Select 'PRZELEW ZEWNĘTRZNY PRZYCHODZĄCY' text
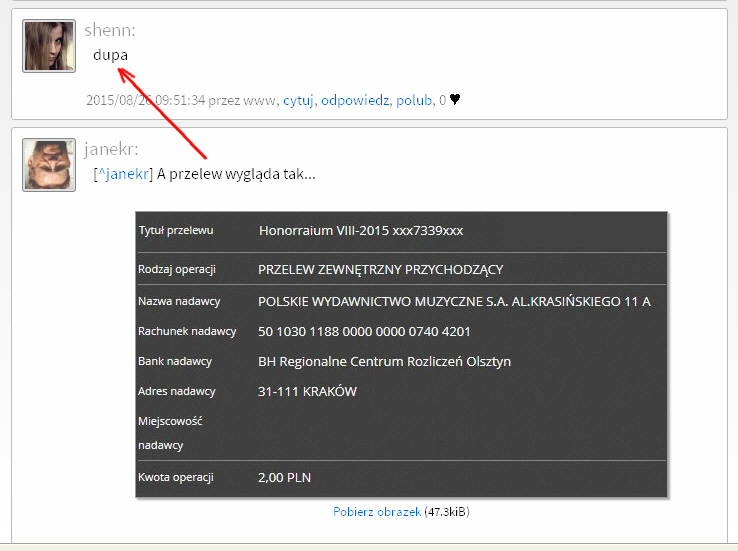The height and width of the screenshot is (551, 738). (x=380, y=270)
